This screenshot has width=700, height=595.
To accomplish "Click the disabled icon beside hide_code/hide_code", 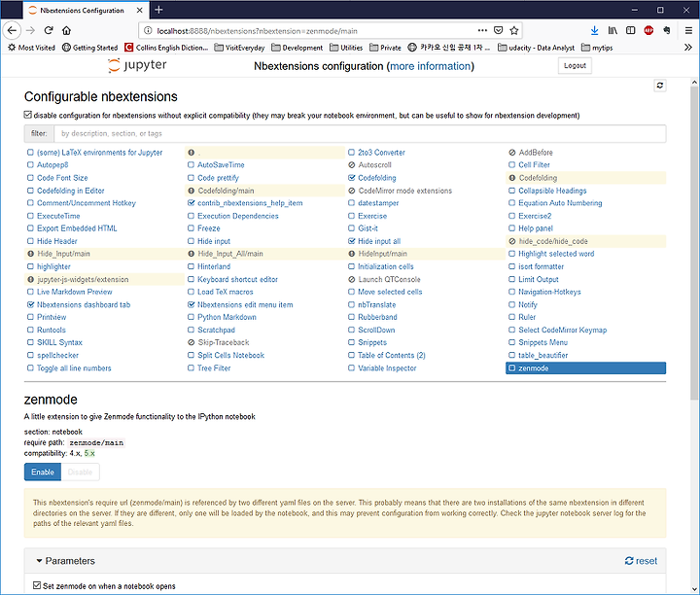I will [x=512, y=241].
